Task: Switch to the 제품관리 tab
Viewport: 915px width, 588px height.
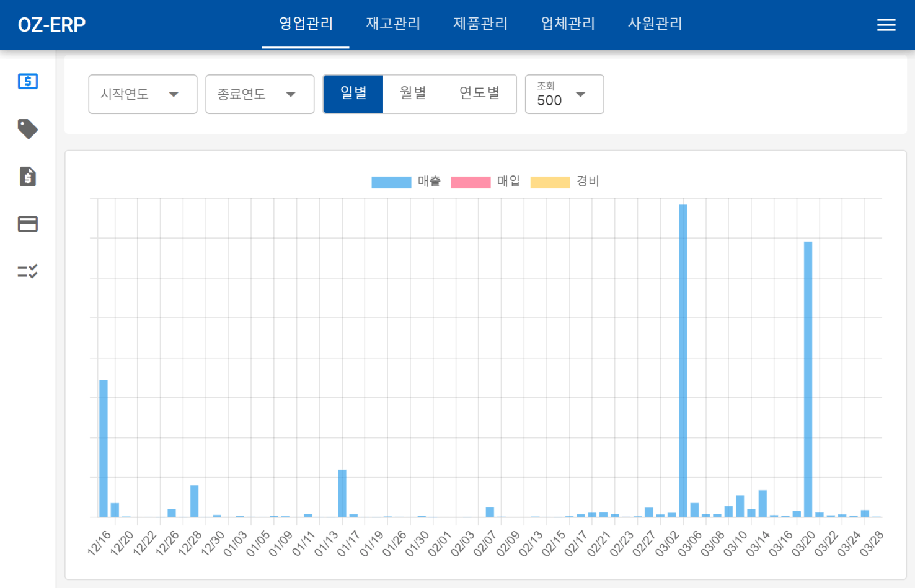Action: [480, 24]
